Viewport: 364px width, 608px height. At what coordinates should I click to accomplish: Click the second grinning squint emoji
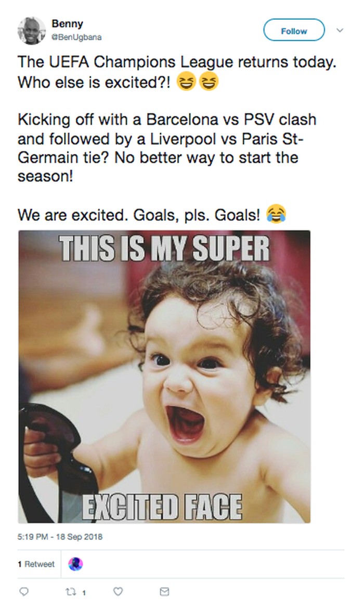pyautogui.click(x=209, y=82)
